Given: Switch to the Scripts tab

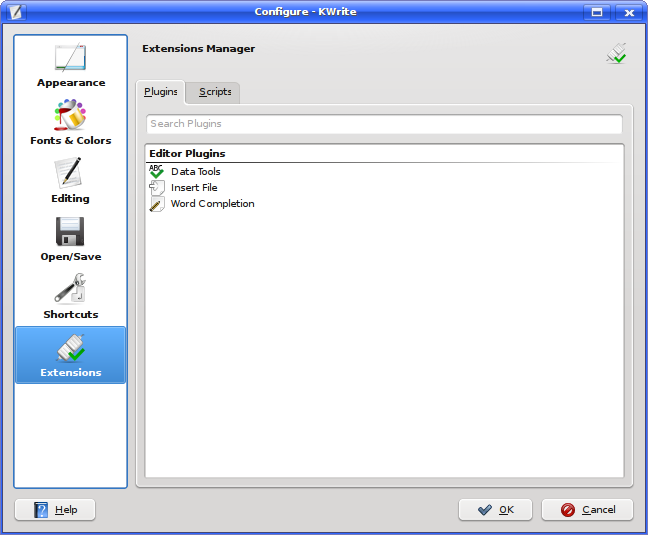Looking at the screenshot, I should [215, 92].
